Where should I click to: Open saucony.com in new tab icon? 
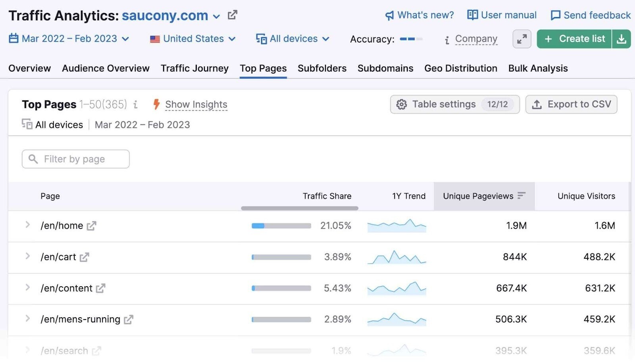pos(232,15)
